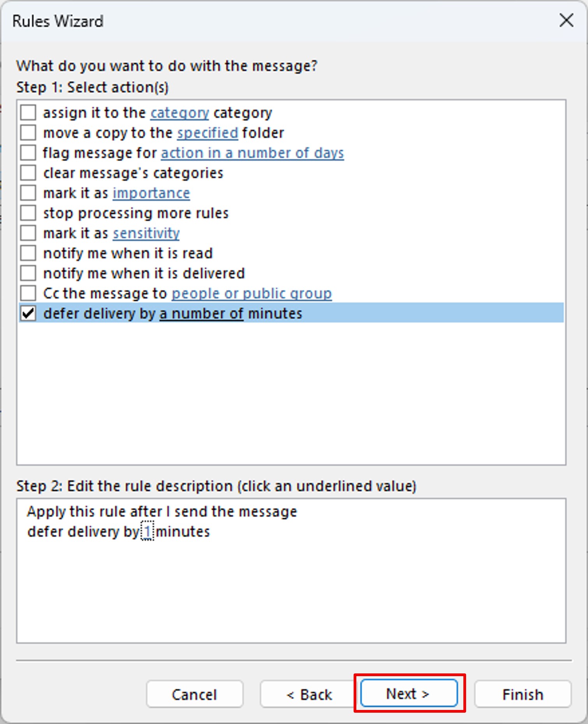Viewport: 588px width, 724px height.
Task: Check 'clear message's categories' option
Action: [x=28, y=173]
